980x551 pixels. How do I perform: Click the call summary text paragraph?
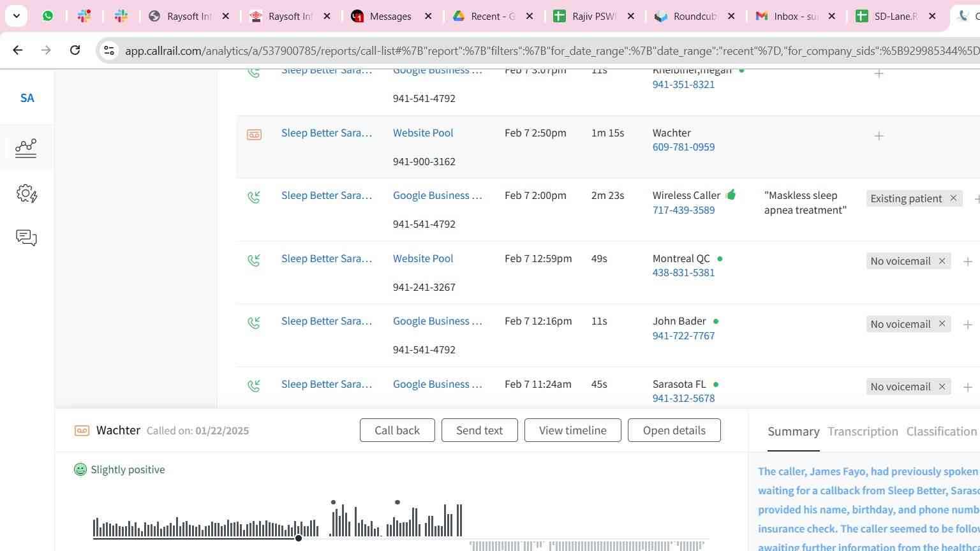tap(868, 508)
